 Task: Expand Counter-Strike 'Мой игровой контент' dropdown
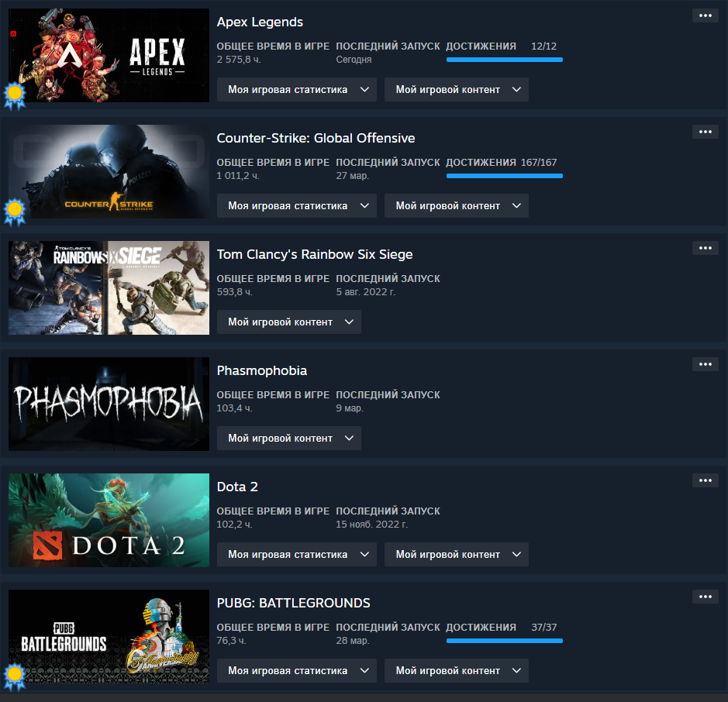[457, 205]
